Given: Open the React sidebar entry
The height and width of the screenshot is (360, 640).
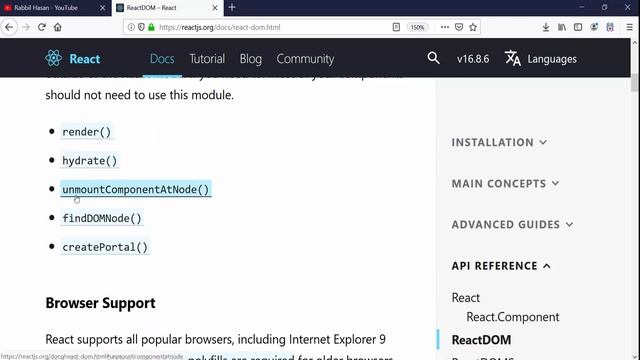Looking at the screenshot, I should coord(466,298).
